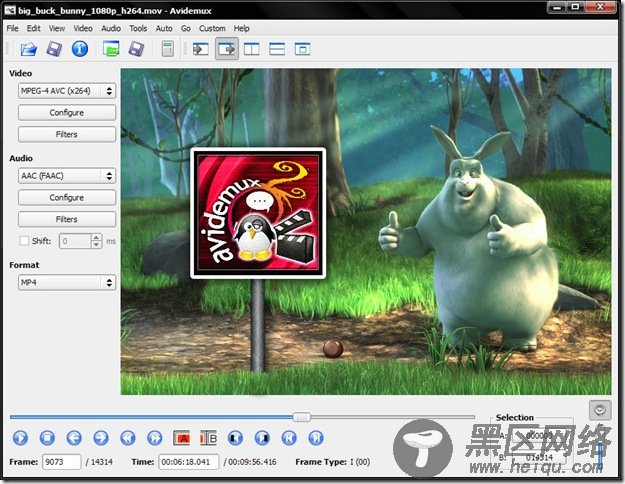Click the 'Frame Type: I (00)' text
The height and width of the screenshot is (484, 625).
332,462
